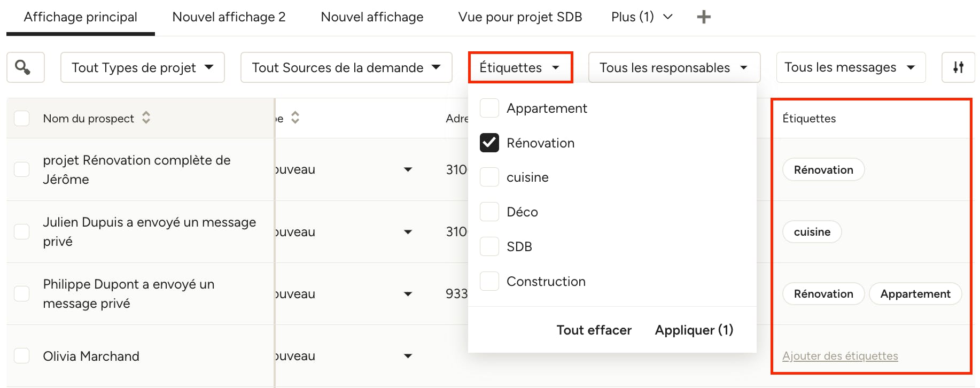Click the cuisine tag for Julien Dupuis
The height and width of the screenshot is (388, 980).
click(812, 232)
